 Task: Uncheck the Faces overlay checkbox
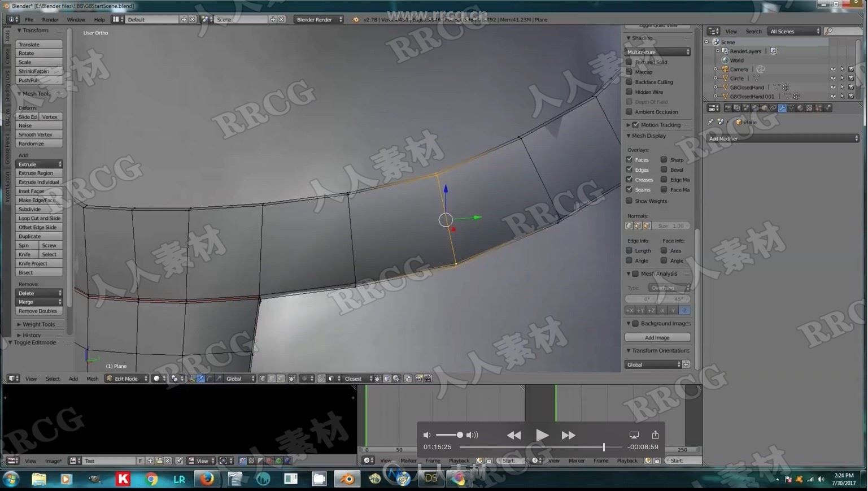point(629,159)
